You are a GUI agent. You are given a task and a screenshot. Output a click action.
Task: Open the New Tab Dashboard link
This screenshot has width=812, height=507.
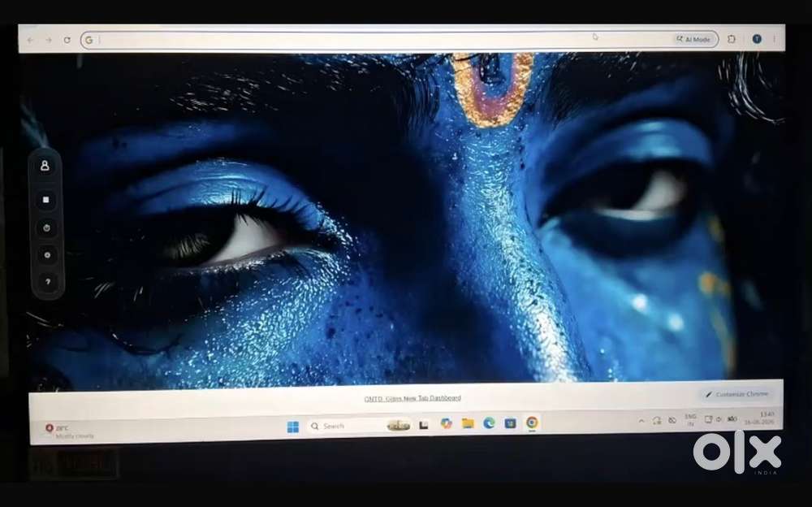[412, 398]
